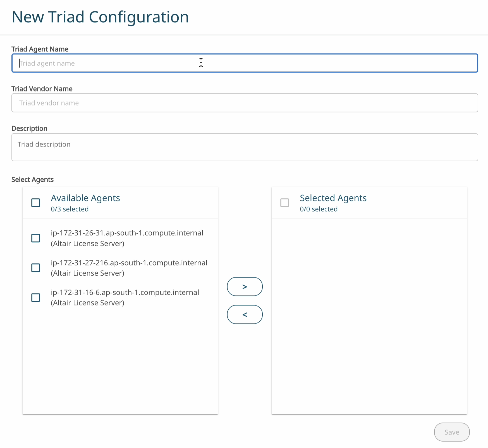This screenshot has width=488, height=448.
Task: Focus the Triad Vendor Name text box
Action: click(x=245, y=103)
